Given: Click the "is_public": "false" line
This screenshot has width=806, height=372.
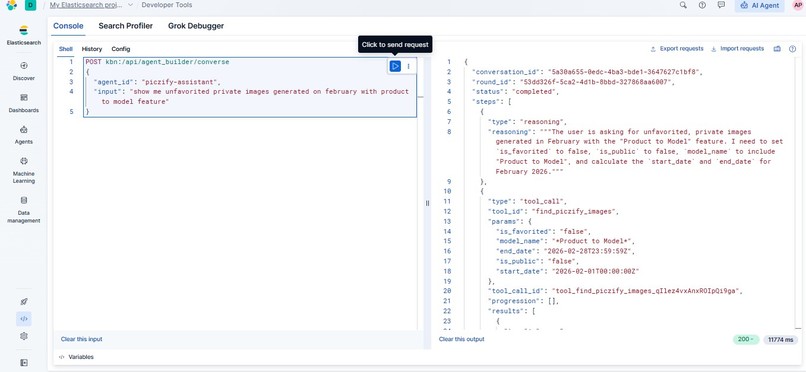Looking at the screenshot, I should point(539,262).
